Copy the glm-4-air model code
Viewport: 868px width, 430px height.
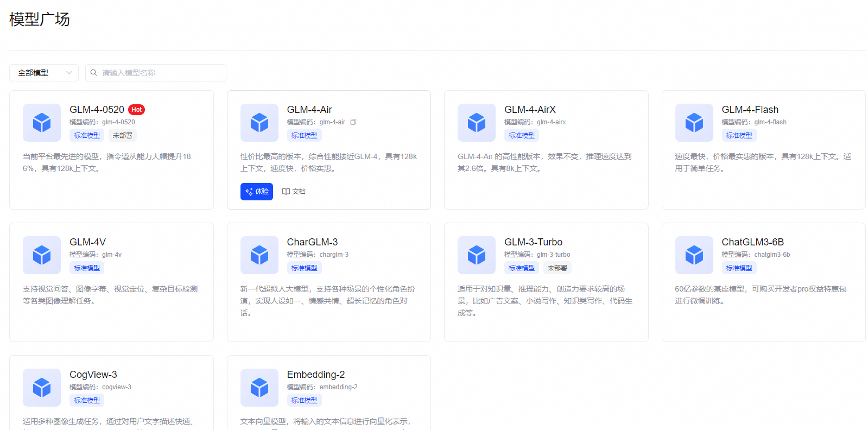pyautogui.click(x=353, y=122)
